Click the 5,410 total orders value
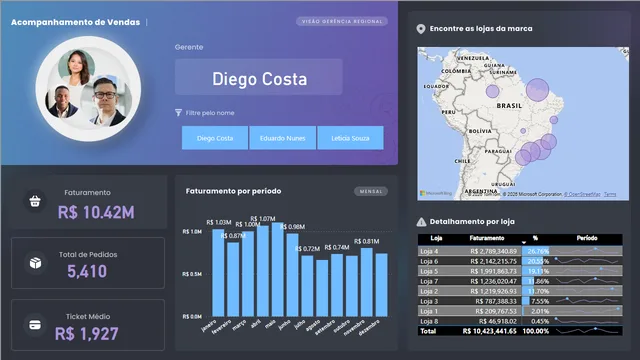This screenshot has width=640, height=360. click(87, 271)
